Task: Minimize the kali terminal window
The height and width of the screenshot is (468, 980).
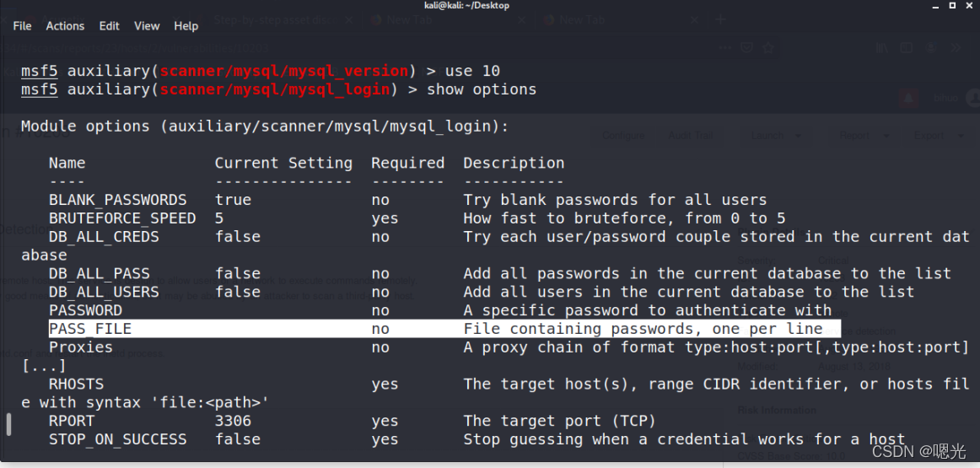Action: pyautogui.click(x=935, y=6)
